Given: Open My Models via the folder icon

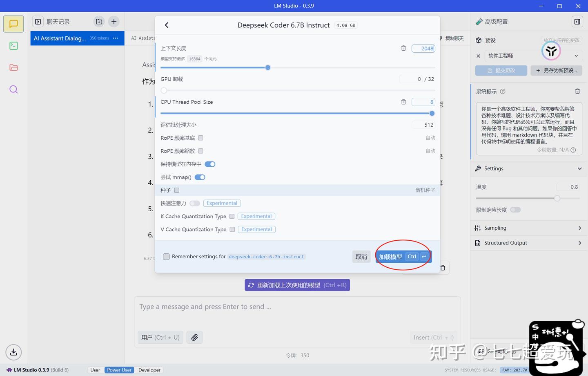Looking at the screenshot, I should [13, 67].
